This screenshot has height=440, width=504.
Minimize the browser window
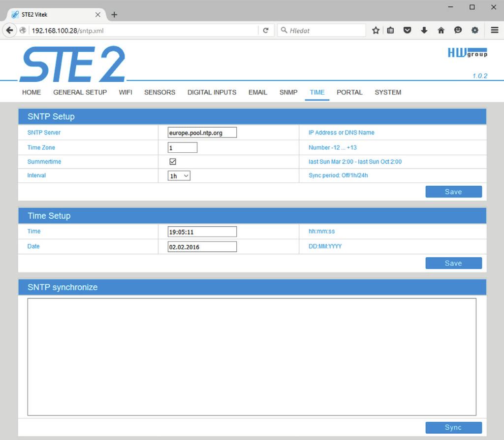[451, 7]
